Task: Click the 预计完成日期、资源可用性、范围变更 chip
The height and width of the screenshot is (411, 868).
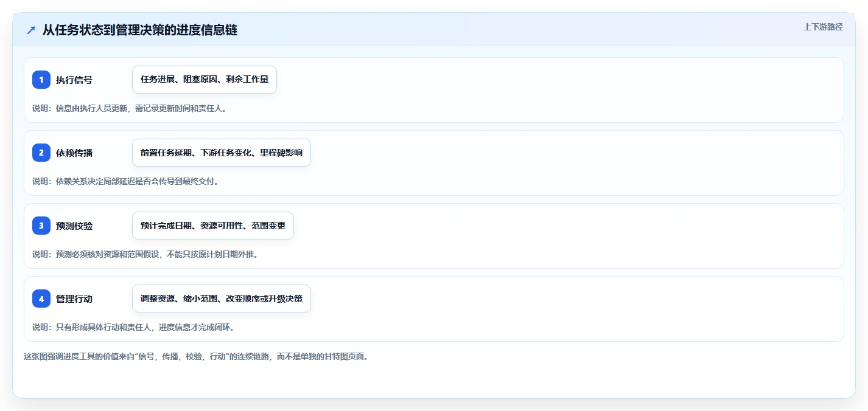Action: coord(213,226)
